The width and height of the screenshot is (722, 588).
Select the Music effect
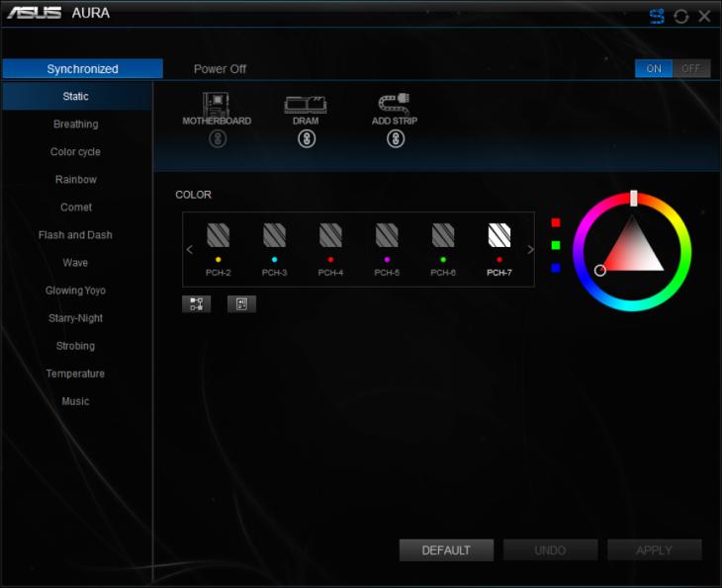pyautogui.click(x=75, y=401)
